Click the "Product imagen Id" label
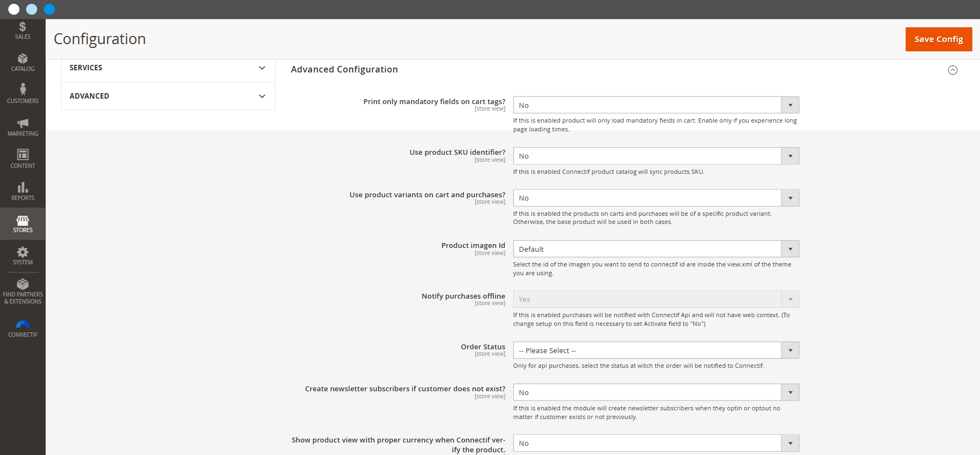 [x=473, y=245]
